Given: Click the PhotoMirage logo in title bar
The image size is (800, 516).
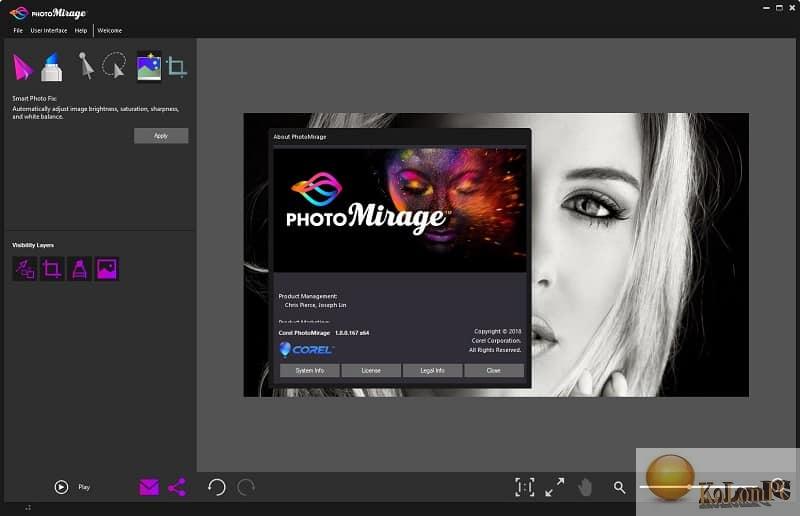Looking at the screenshot, I should coord(48,13).
